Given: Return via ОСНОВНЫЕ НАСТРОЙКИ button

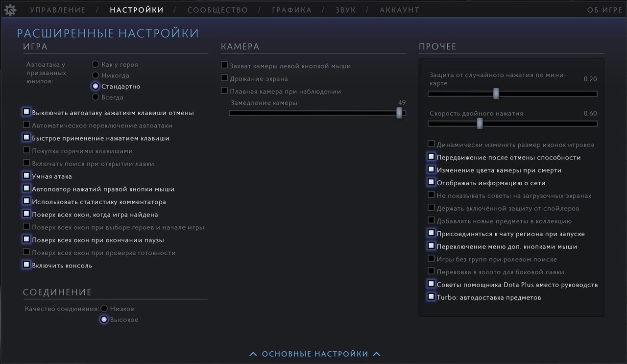Looking at the screenshot, I should click(314, 354).
